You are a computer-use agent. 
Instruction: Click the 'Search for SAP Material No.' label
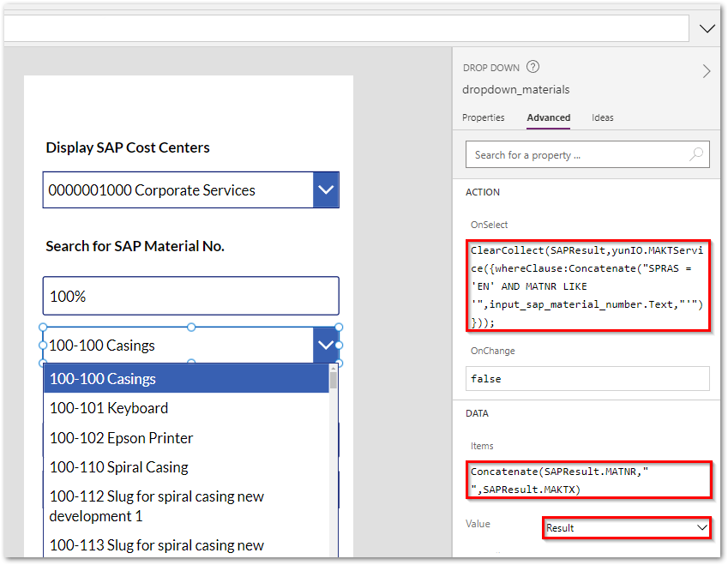click(135, 245)
